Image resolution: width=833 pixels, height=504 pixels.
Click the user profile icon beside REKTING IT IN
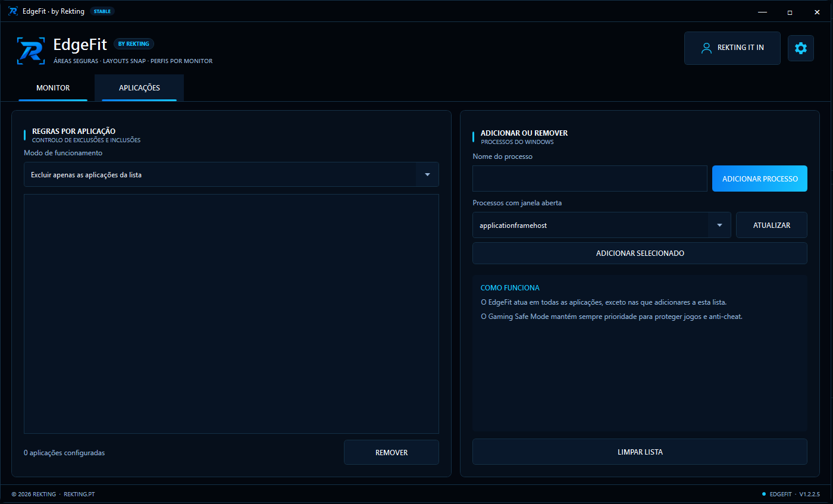coord(706,48)
